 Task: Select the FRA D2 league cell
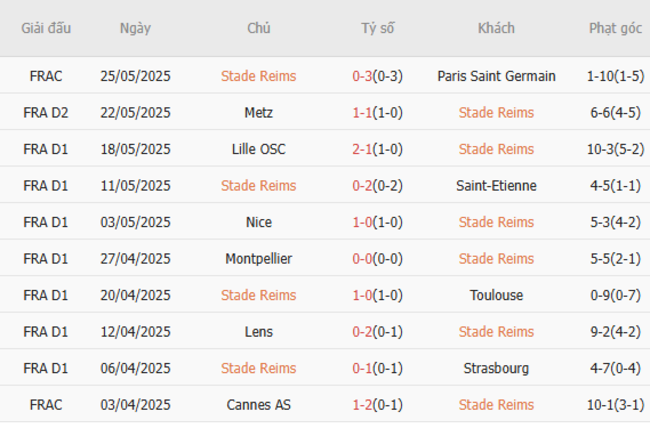coord(46,113)
